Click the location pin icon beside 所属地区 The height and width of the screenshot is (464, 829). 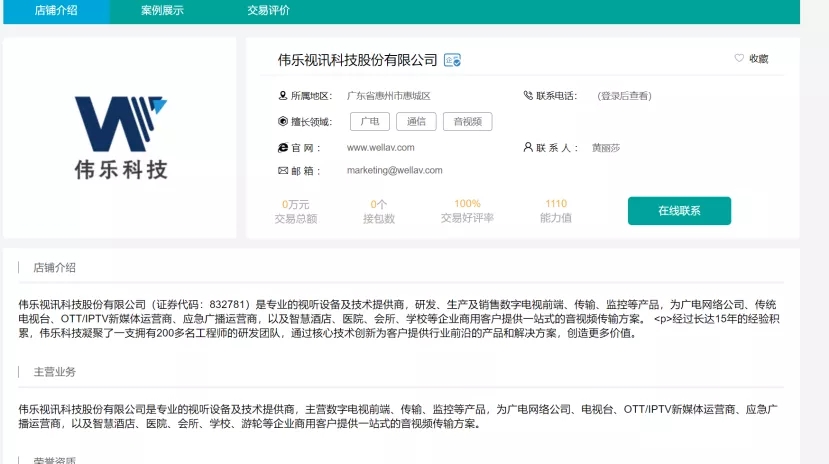(282, 96)
